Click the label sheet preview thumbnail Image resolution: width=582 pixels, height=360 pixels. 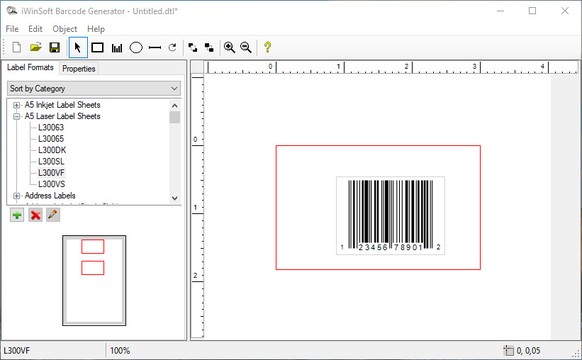(94, 281)
